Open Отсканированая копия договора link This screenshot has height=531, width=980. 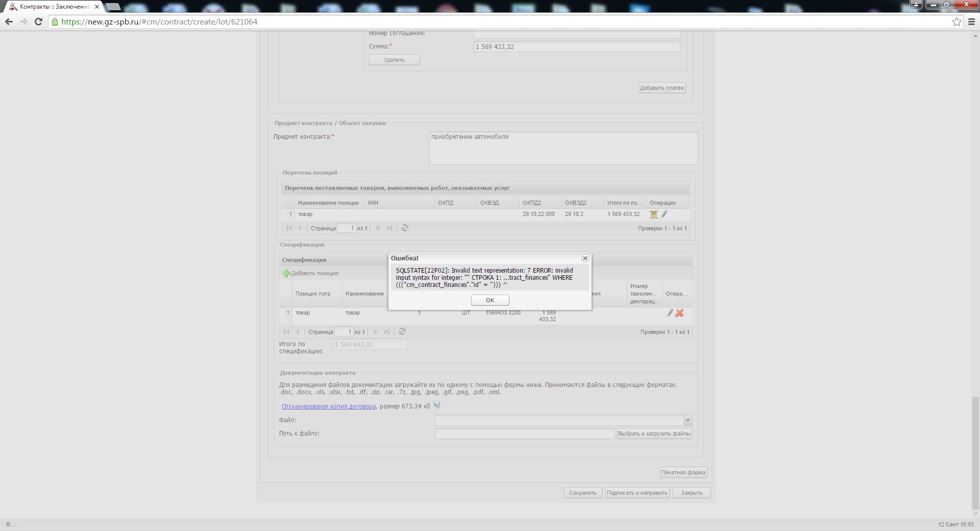click(329, 406)
